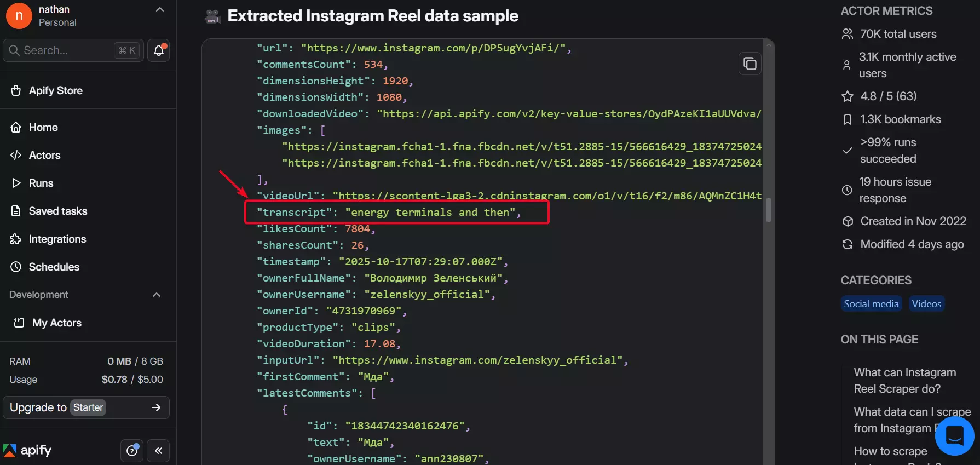Copy the JSON code sample

pyautogui.click(x=750, y=64)
